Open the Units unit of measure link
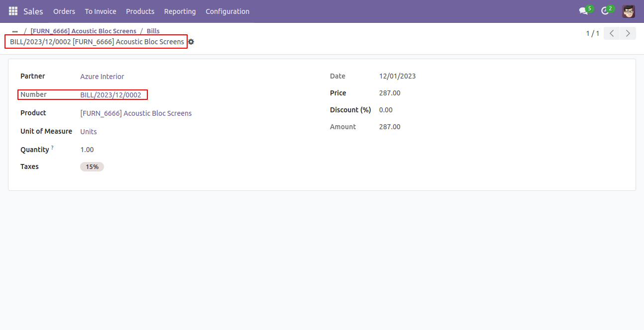Screen dimensions: 644x330 [89, 132]
